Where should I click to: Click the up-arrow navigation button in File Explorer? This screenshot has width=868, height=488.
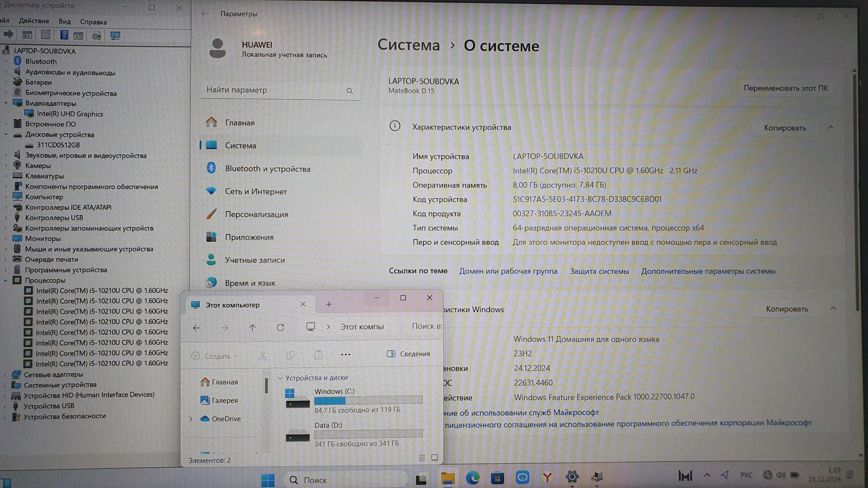pos(252,327)
